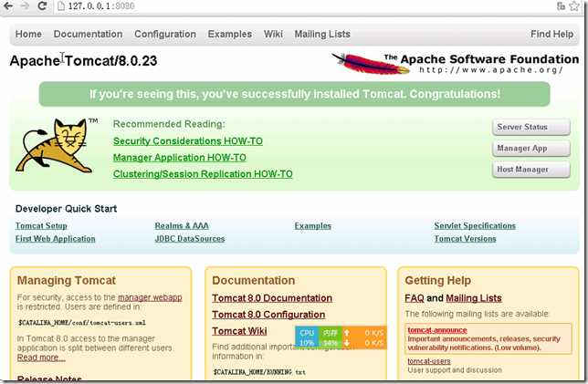Open Clustering/Session Replication HOW-TO link
This screenshot has height=384, width=588.
203,174
